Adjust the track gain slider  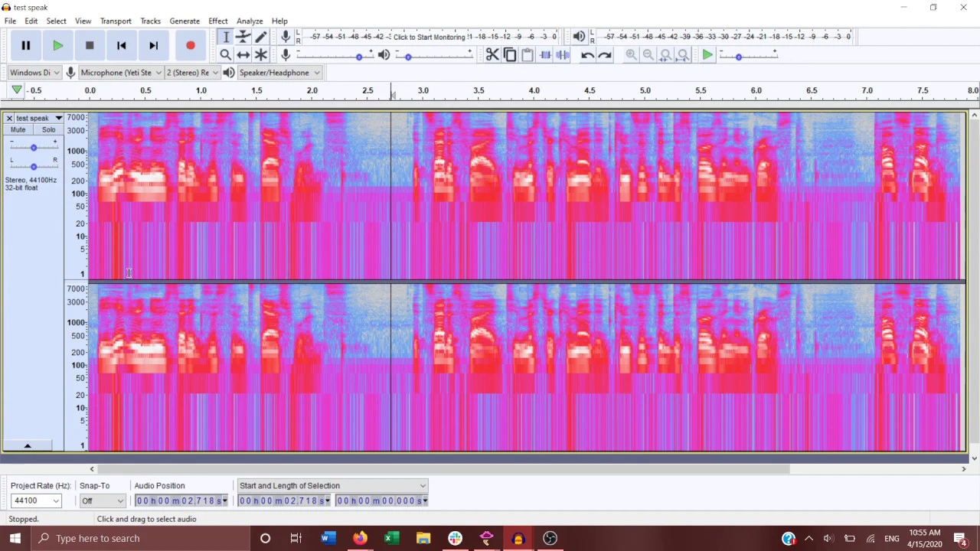(33, 147)
